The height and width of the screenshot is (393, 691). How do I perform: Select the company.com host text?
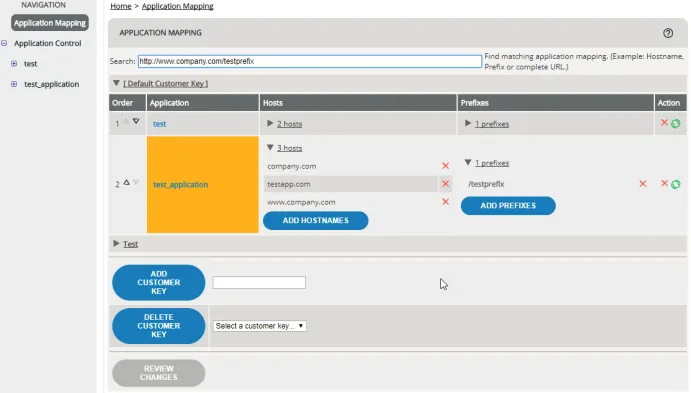[x=291, y=166]
